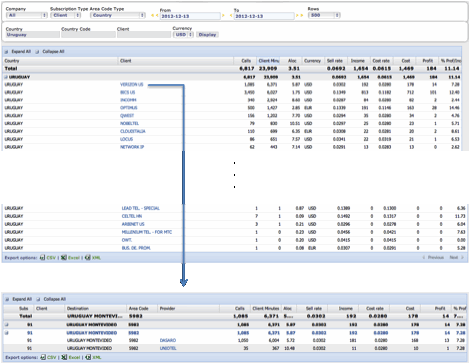Click the Country field containing Uruguay
This screenshot has width=470, height=364.
coord(33,35)
